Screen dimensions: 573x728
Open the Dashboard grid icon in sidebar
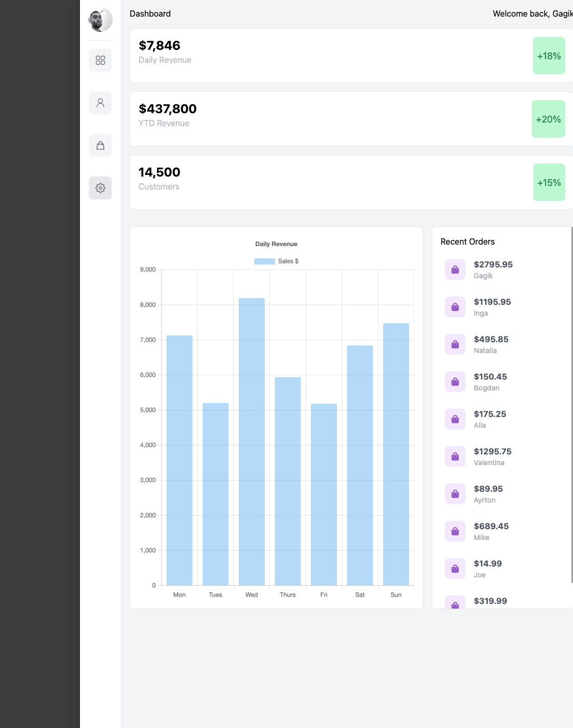pos(100,60)
